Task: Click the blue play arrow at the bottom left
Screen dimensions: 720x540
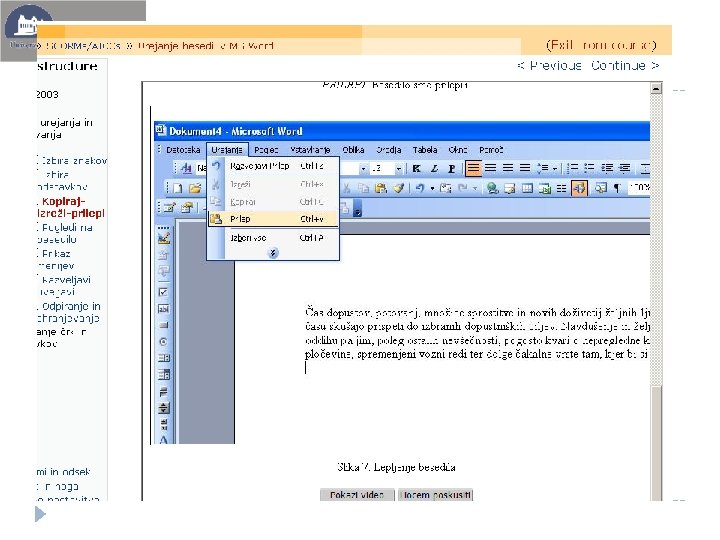Action: (x=40, y=514)
